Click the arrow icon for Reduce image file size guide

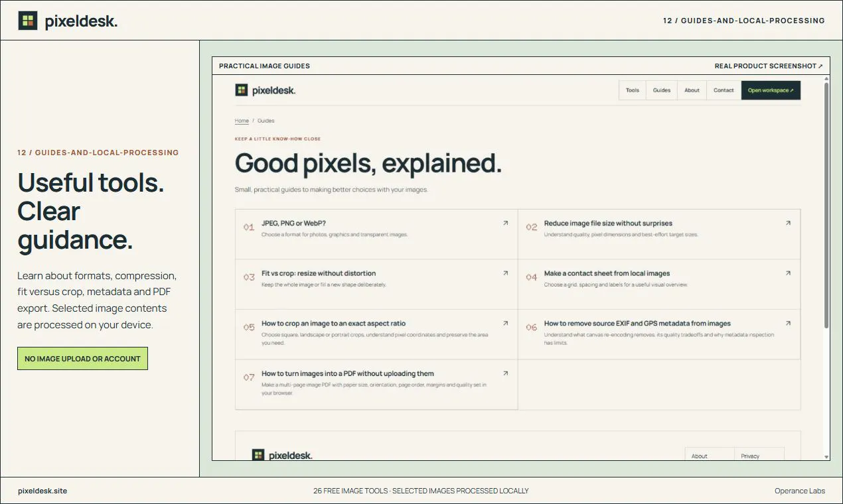coord(788,223)
